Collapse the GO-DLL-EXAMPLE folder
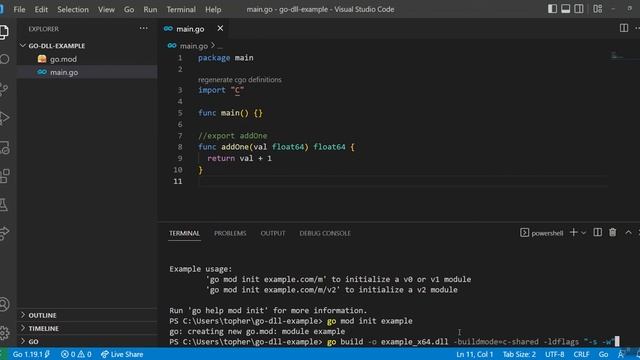640x360 pixels. (x=56, y=46)
